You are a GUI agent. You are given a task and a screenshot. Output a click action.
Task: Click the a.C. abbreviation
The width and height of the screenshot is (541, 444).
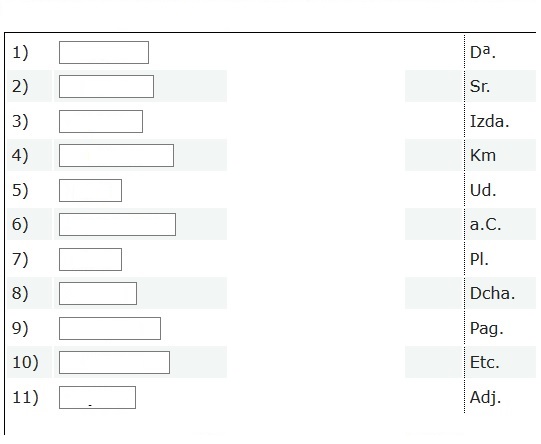[x=485, y=225]
